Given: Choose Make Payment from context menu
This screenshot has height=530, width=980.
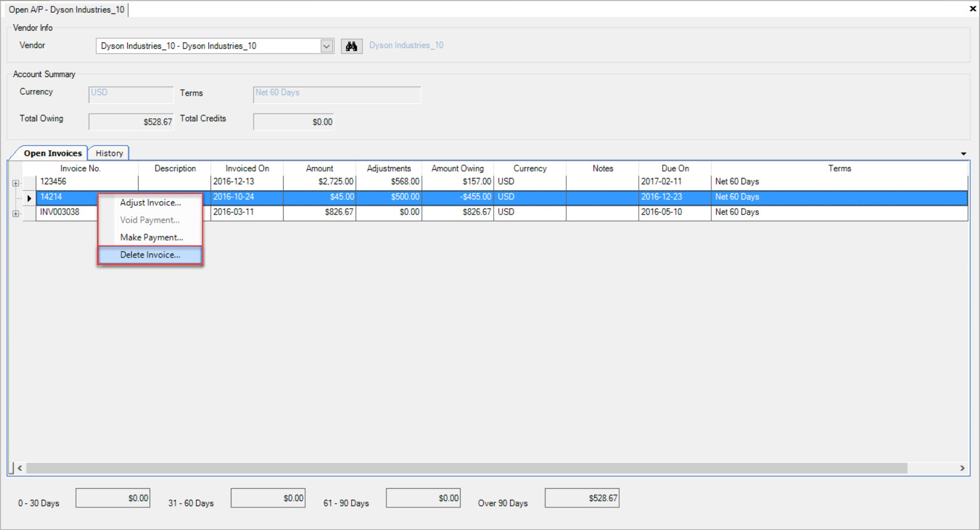Looking at the screenshot, I should point(150,237).
